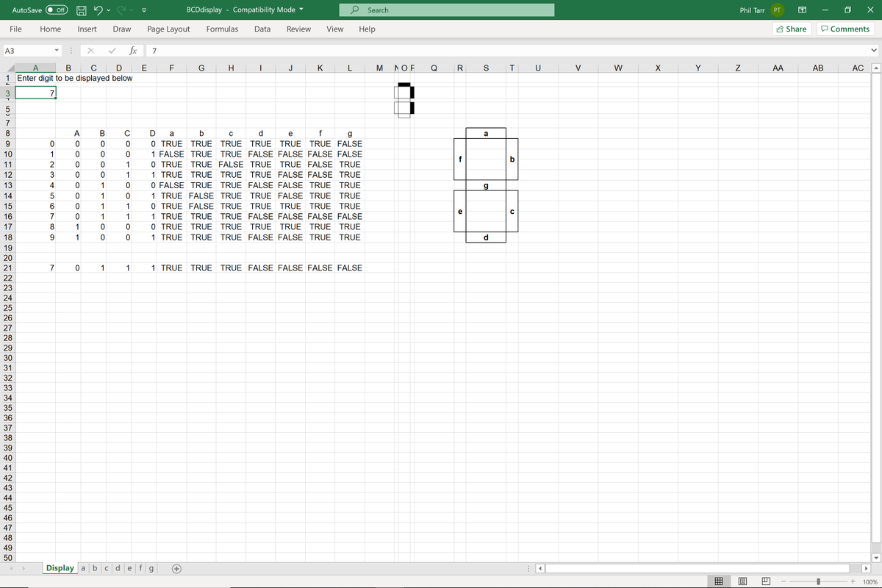
Task: Open the Formulas ribbon tab
Action: click(222, 29)
